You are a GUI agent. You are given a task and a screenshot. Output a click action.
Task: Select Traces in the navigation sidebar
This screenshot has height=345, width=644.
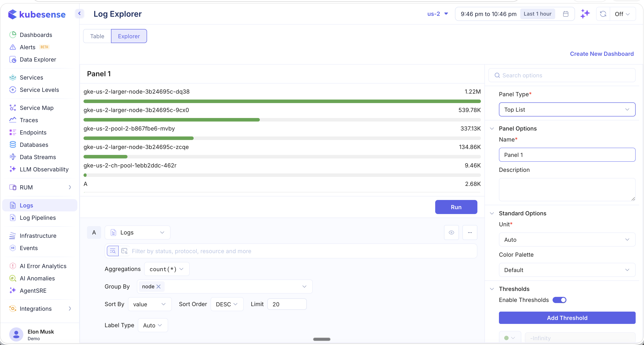(29, 120)
